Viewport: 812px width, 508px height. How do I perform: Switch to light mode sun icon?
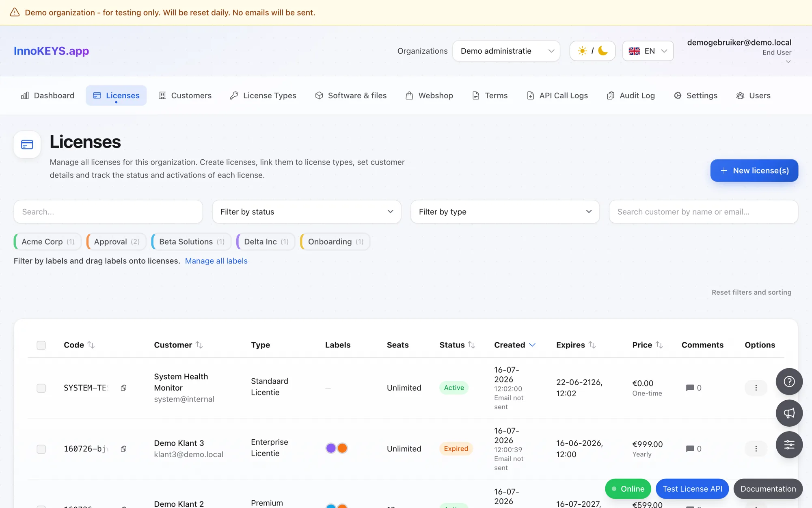582,51
